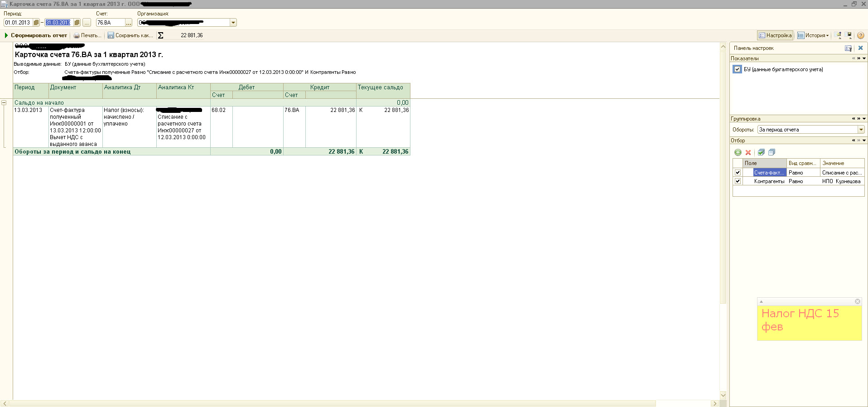
Task: Click the Sigma sum icon
Action: click(160, 35)
